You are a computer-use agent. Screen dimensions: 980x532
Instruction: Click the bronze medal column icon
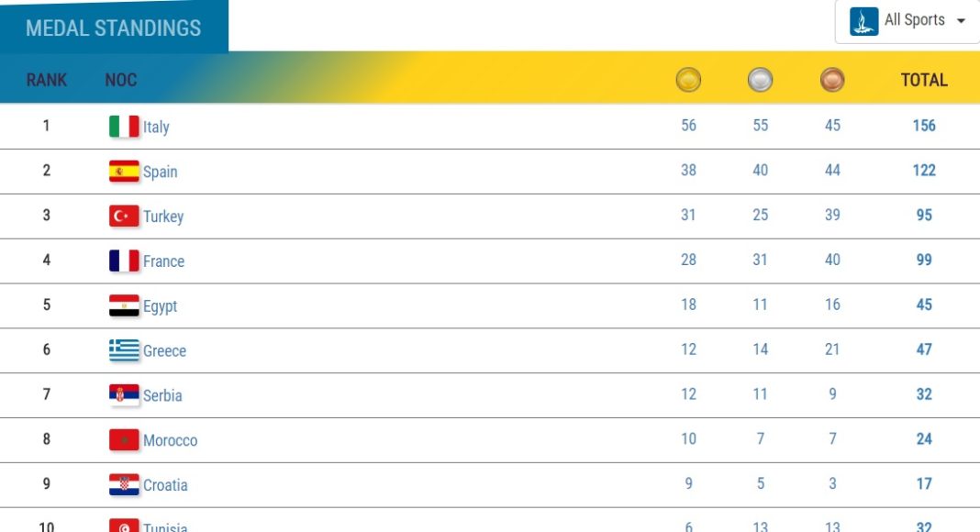coord(832,81)
